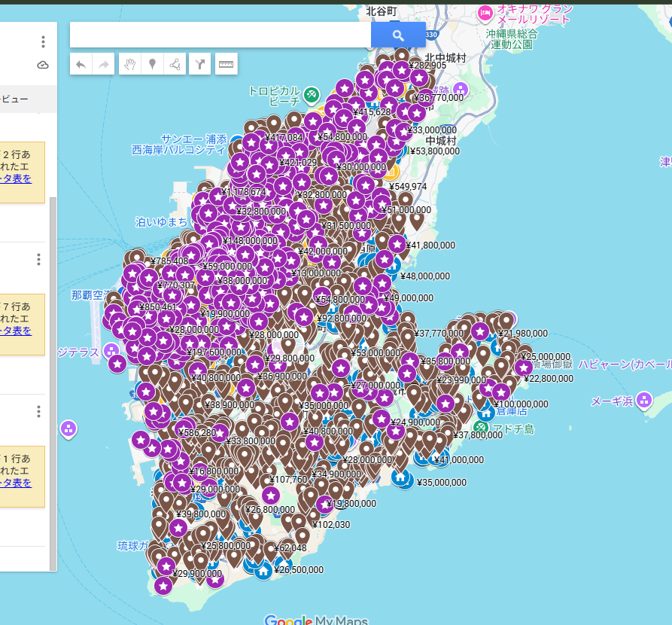This screenshot has height=625, width=672.
Task: Click the cloud saved status icon
Action: (x=43, y=66)
